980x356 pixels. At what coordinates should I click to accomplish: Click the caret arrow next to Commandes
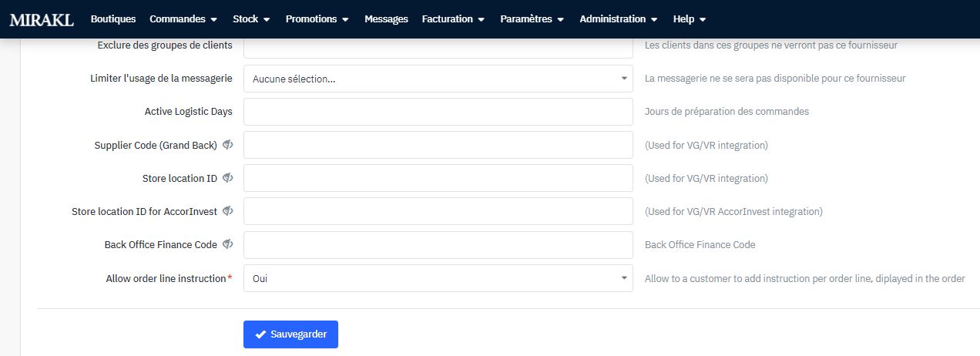click(x=213, y=20)
